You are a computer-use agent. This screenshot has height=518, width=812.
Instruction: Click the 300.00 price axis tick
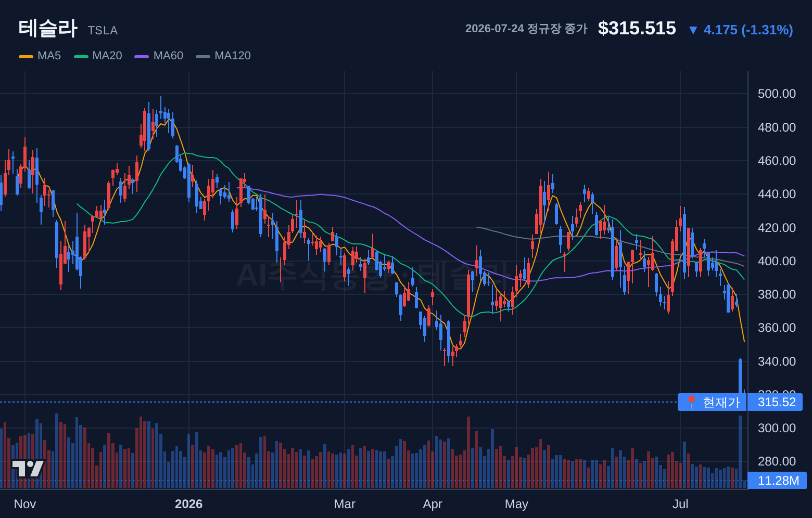(x=777, y=428)
